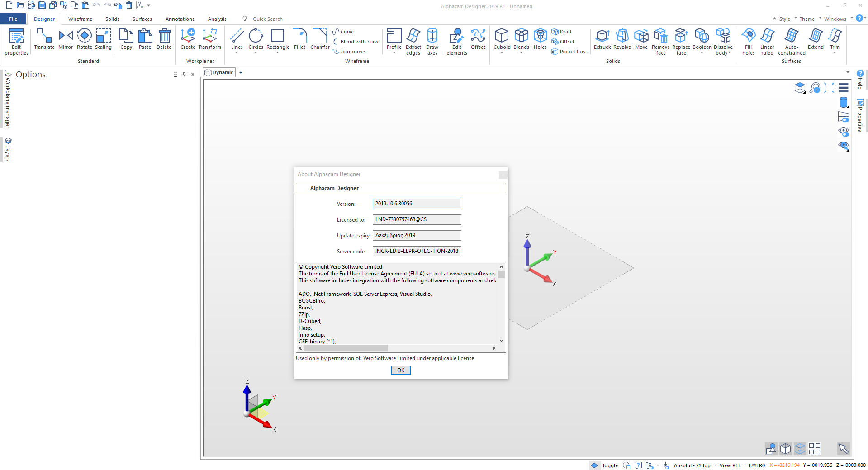868x470 pixels.
Task: Open the Edit elements tool
Action: tap(457, 42)
